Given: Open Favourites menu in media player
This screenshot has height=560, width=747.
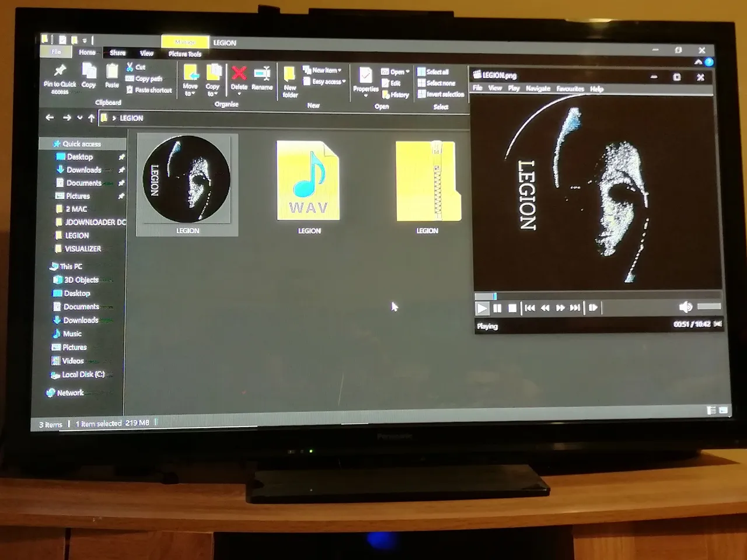Looking at the screenshot, I should click(570, 89).
